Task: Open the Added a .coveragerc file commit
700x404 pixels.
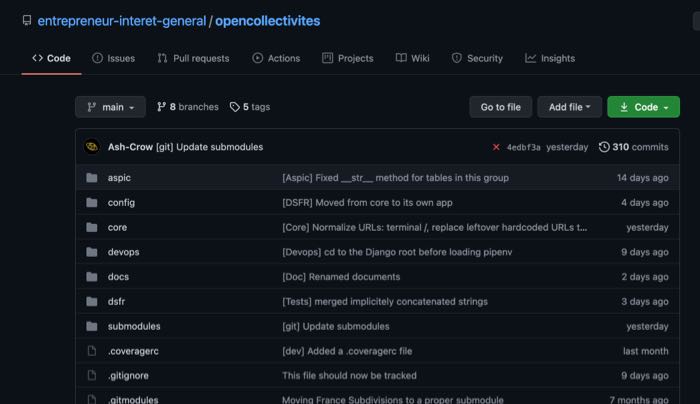Action: coord(347,351)
